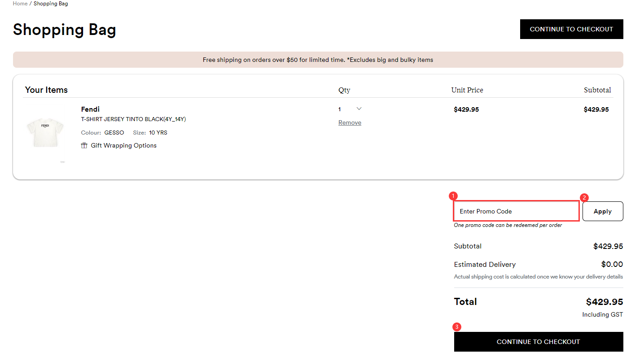Click the gift box icon by Gift Wrapping Options
The width and height of the screenshot is (644, 357).
[84, 145]
